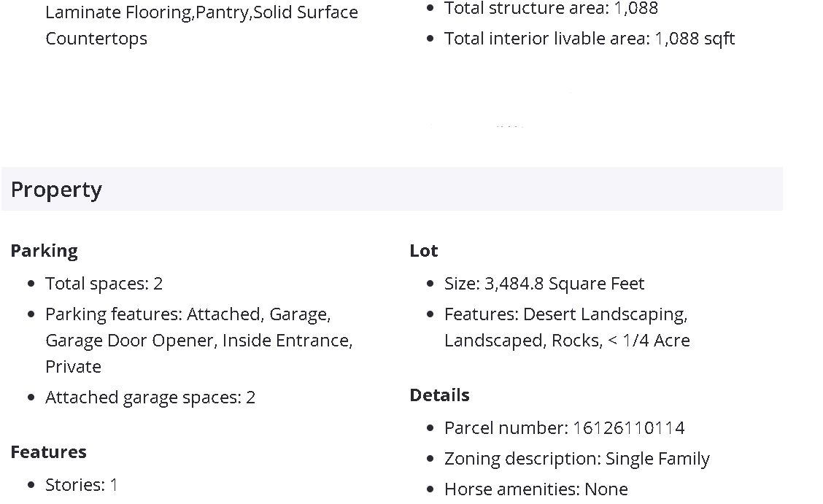Click the Horse amenities: None item
Viewport: 823px width, 504px height.
tap(536, 489)
